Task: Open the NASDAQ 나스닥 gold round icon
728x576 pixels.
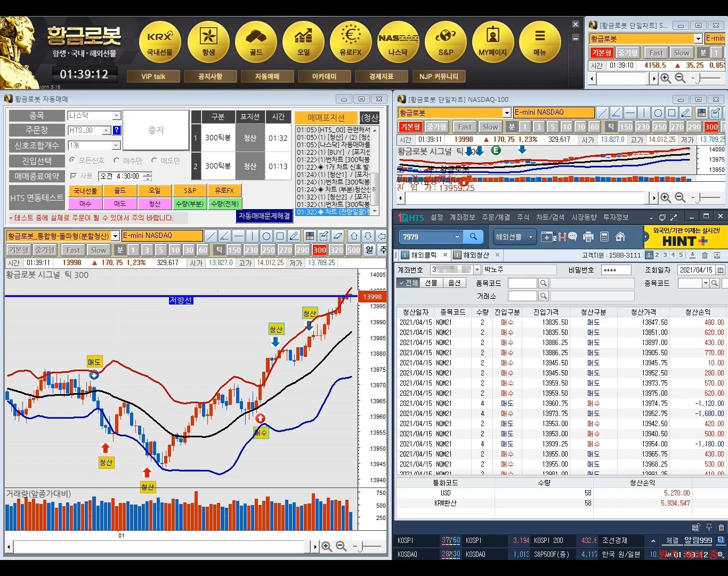Action: point(398,42)
